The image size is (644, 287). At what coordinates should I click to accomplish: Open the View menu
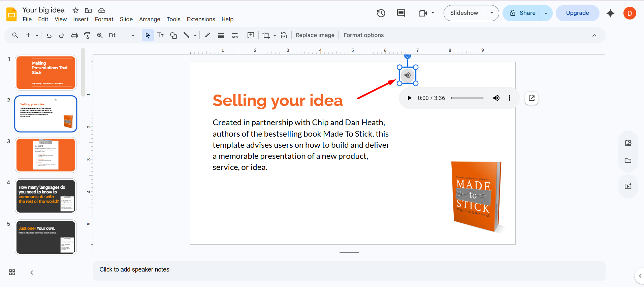click(61, 19)
